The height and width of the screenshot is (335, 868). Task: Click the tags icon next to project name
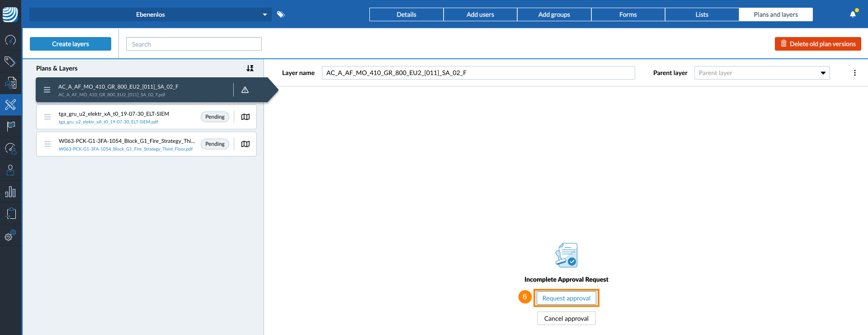281,14
